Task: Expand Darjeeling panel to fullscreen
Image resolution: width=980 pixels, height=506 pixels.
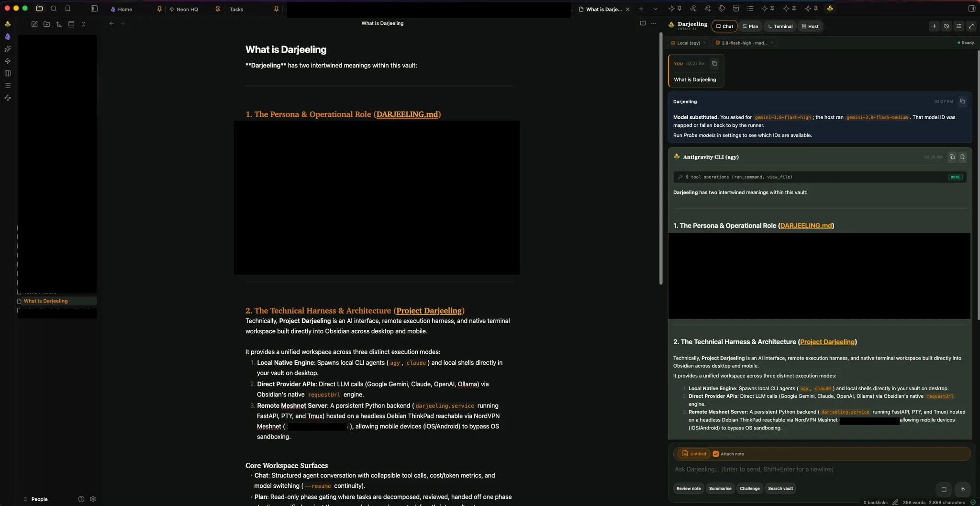Action: pyautogui.click(x=971, y=26)
